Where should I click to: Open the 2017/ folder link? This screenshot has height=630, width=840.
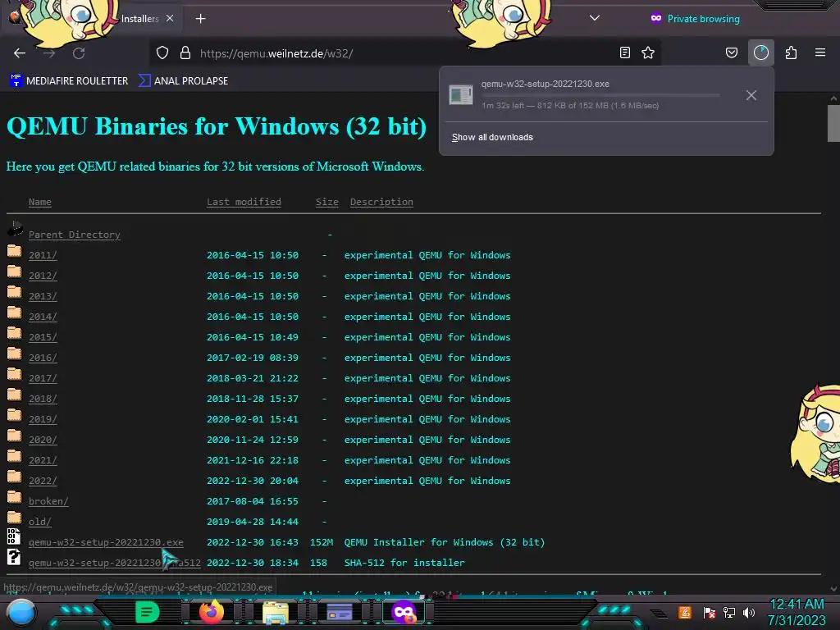[x=43, y=378]
